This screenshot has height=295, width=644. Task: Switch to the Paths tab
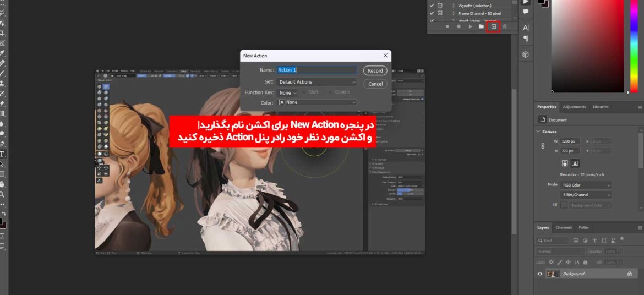coord(583,228)
